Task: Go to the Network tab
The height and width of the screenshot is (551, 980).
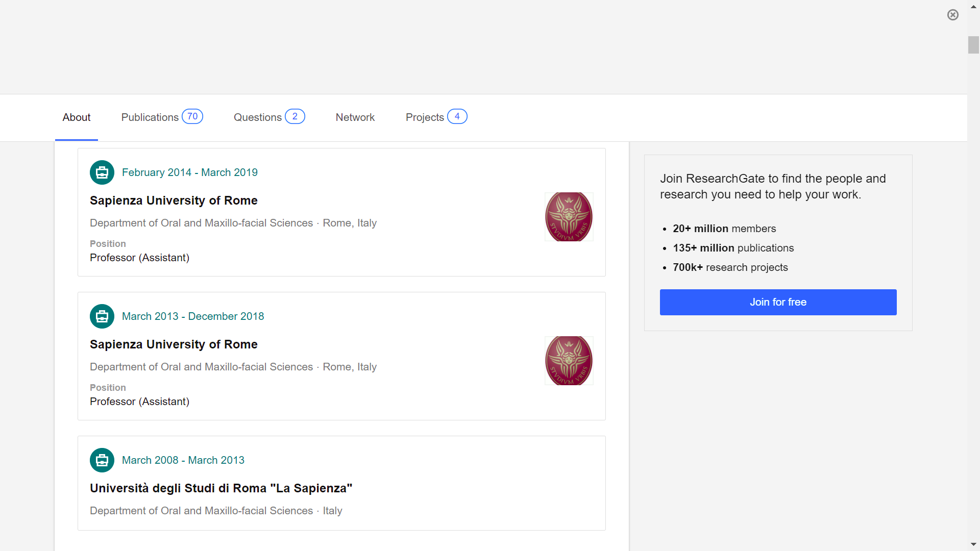Action: pos(355,117)
